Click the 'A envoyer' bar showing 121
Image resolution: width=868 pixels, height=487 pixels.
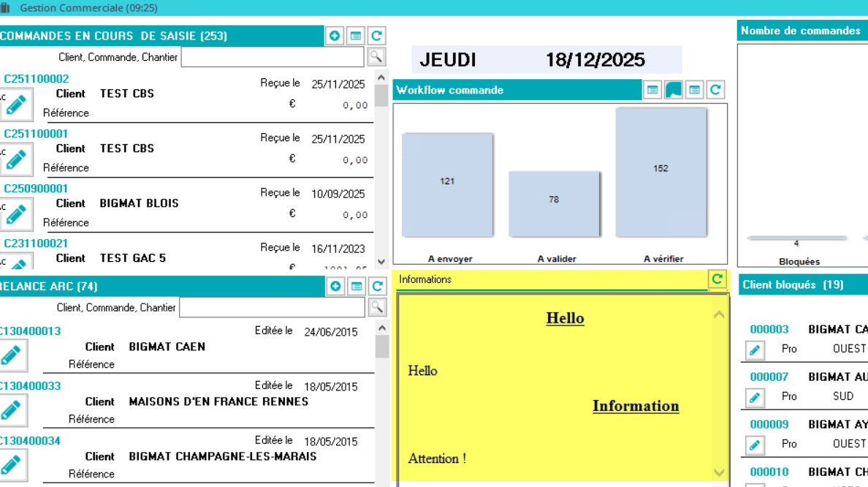447,185
